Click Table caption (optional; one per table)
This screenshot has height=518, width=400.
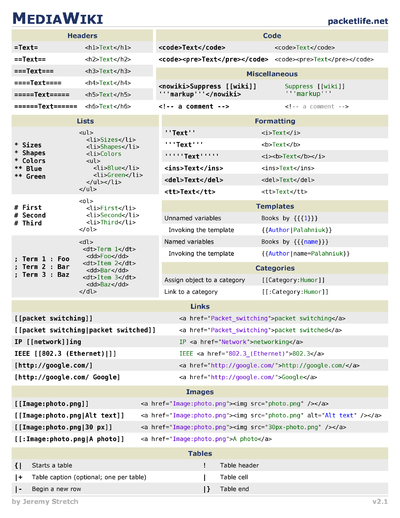(x=89, y=477)
